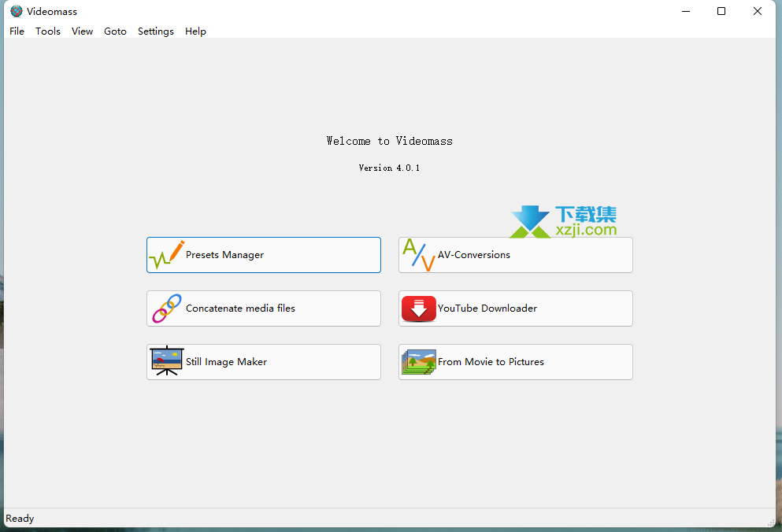Screen dimensions: 782x532
Task: Click the Ready status bar text
Action: pyautogui.click(x=20, y=518)
